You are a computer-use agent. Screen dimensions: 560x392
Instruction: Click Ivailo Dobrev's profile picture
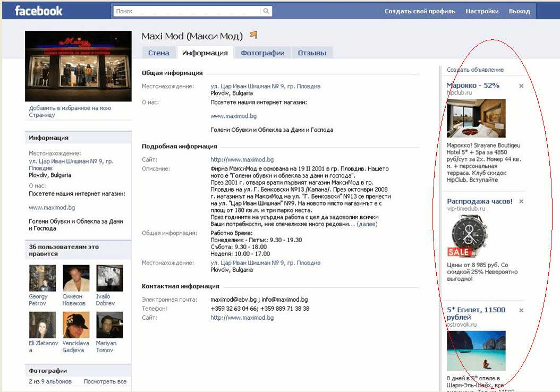click(x=109, y=278)
